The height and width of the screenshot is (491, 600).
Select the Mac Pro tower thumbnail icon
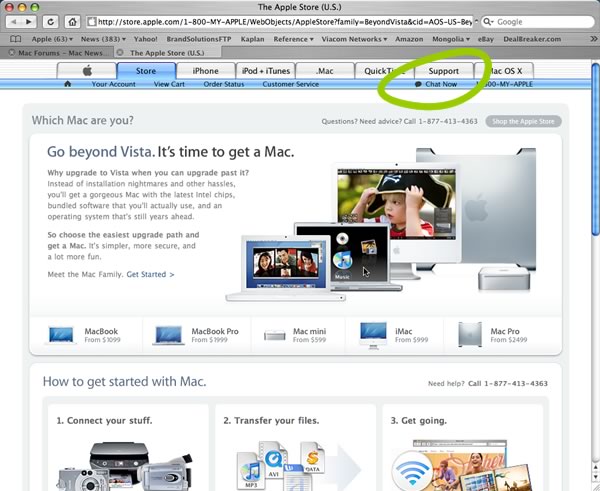coord(470,335)
